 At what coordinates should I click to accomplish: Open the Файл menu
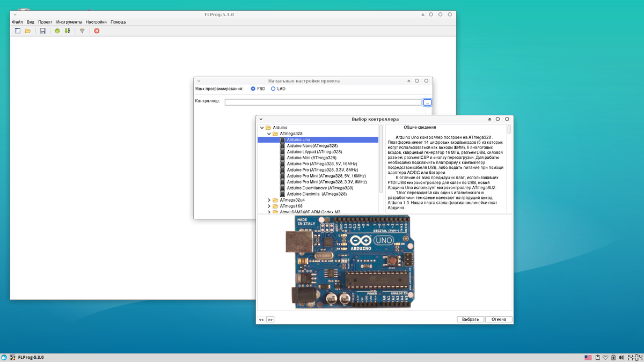click(17, 22)
